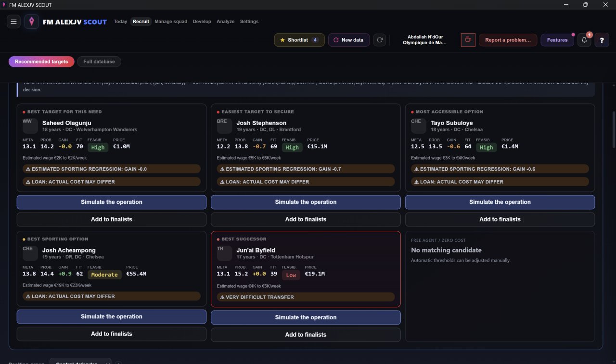The height and width of the screenshot is (364, 616).
Task: Click the page vertical scrollbar
Action: click(613, 130)
